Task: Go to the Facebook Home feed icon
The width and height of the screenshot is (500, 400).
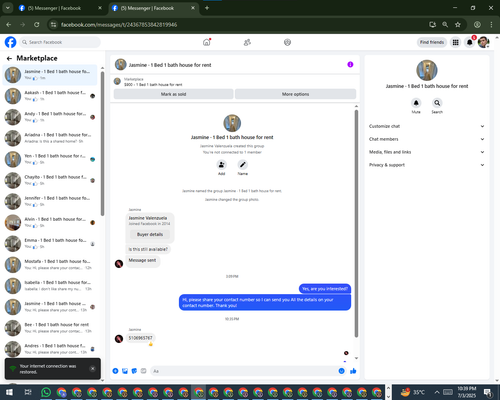Action: point(207,42)
